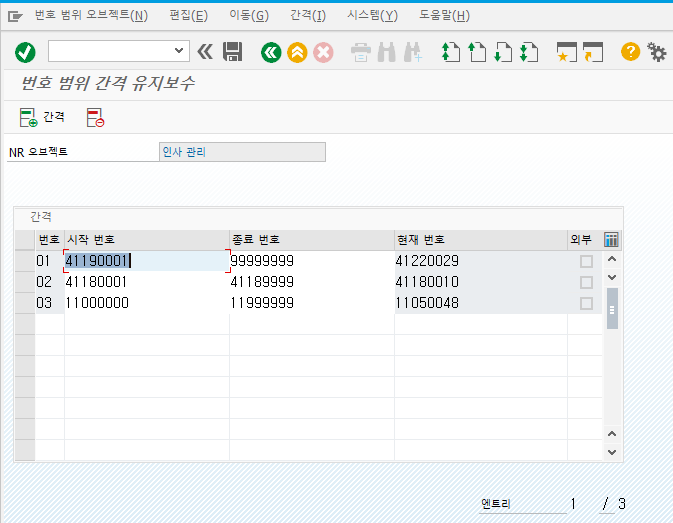Click Generate shortcut icon

point(593,52)
